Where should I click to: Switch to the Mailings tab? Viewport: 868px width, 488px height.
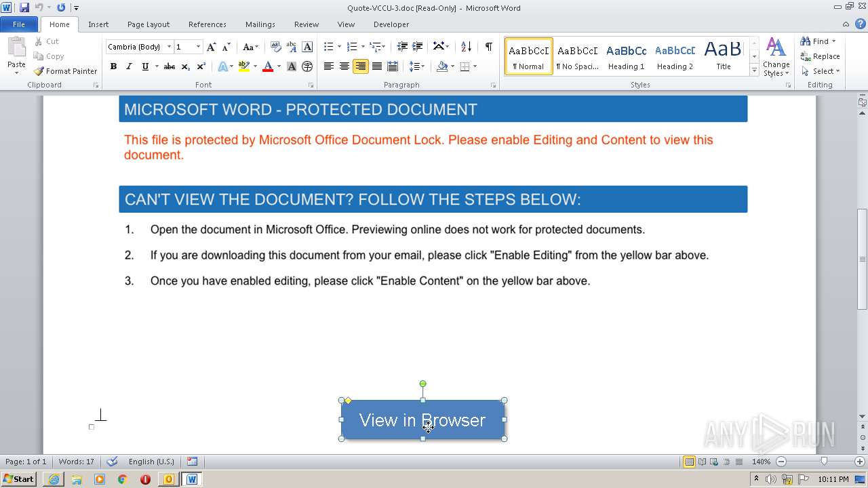tap(260, 24)
